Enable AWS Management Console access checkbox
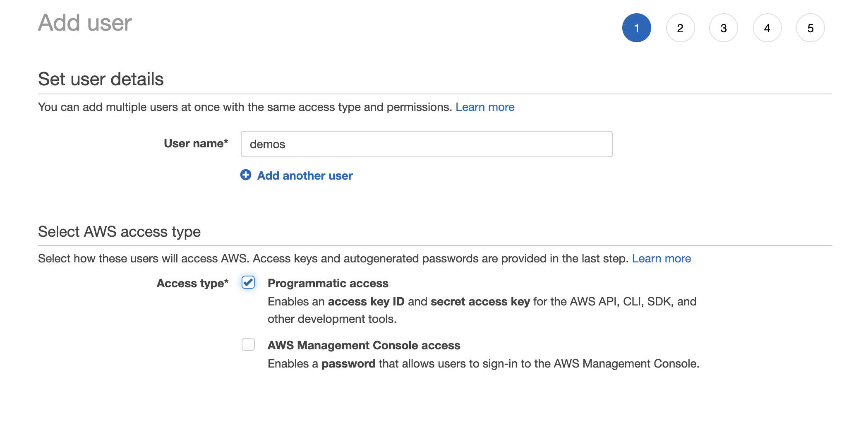868x423 pixels. 248,344
